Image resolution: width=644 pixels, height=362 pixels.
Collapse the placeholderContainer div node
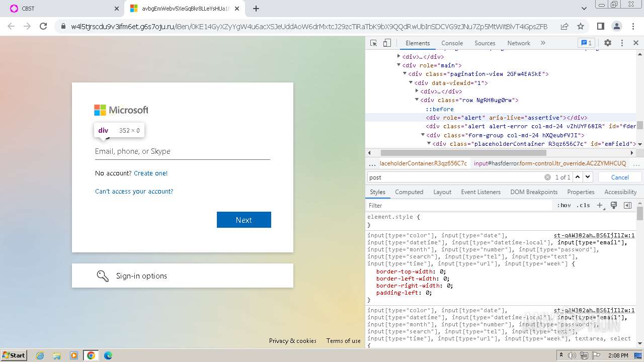[429, 144]
